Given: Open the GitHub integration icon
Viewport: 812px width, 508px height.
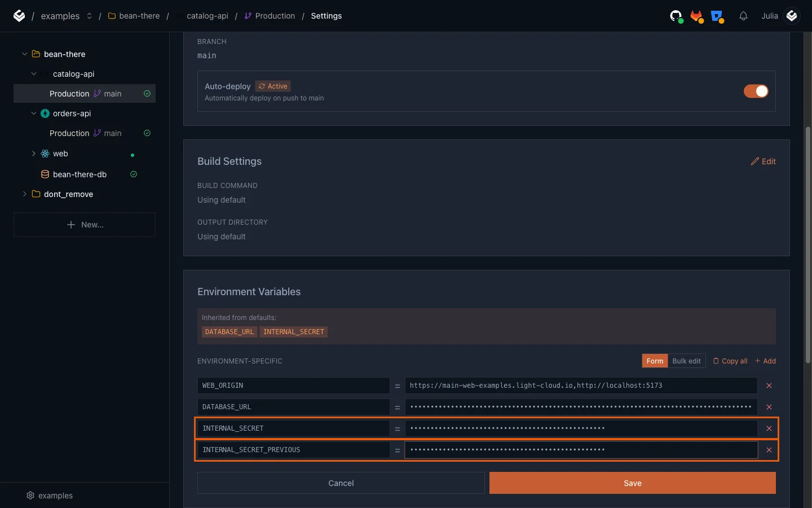Looking at the screenshot, I should [x=676, y=16].
